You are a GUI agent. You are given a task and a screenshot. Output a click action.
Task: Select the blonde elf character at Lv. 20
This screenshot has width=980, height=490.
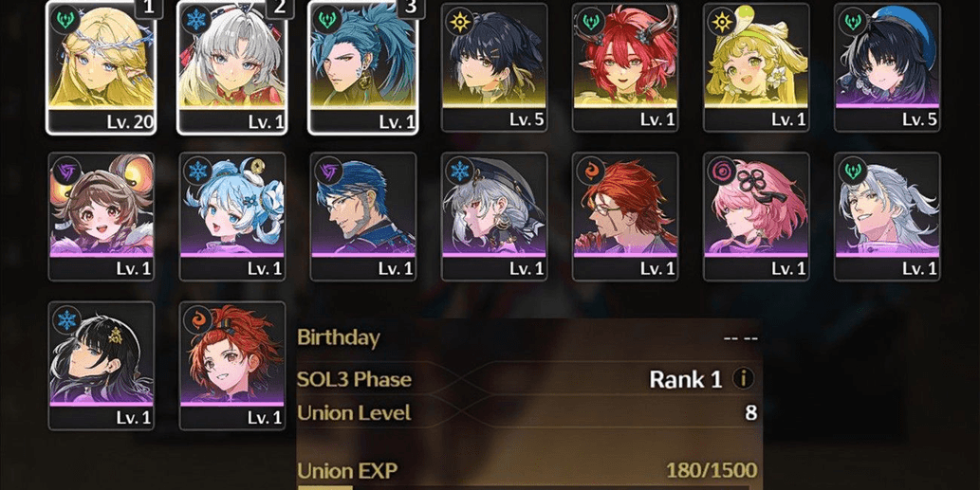tap(102, 66)
